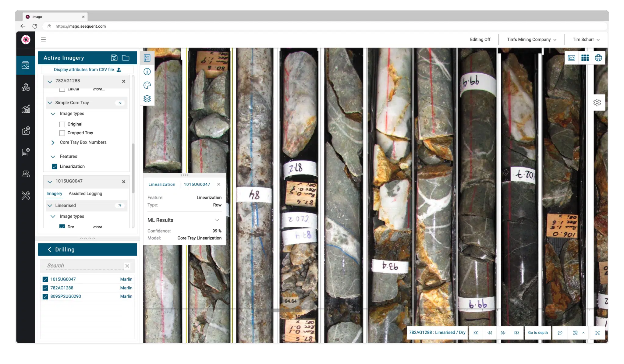Expand the Core Tray Box Numbers section
The width and height of the screenshot is (624, 364).
[53, 142]
